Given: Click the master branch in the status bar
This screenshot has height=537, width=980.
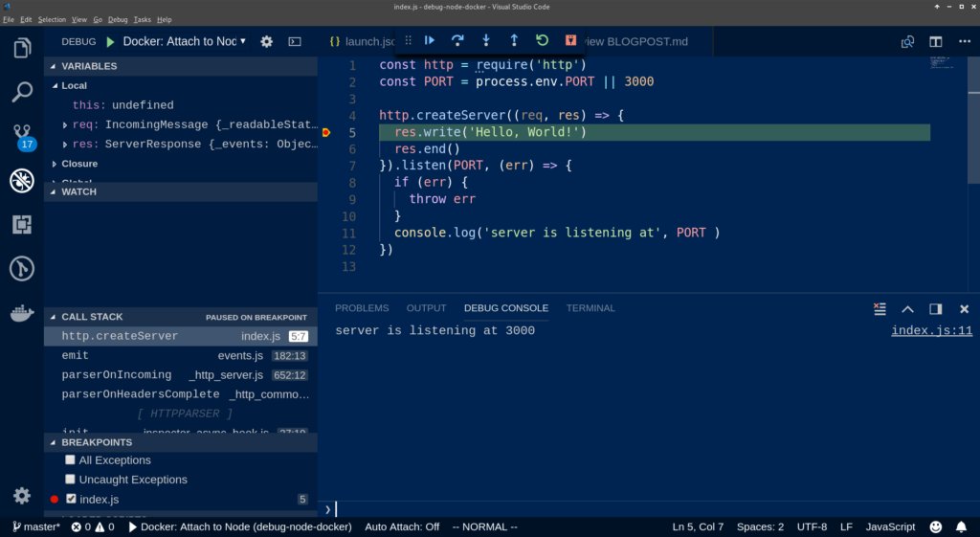Looking at the screenshot, I should point(36,527).
